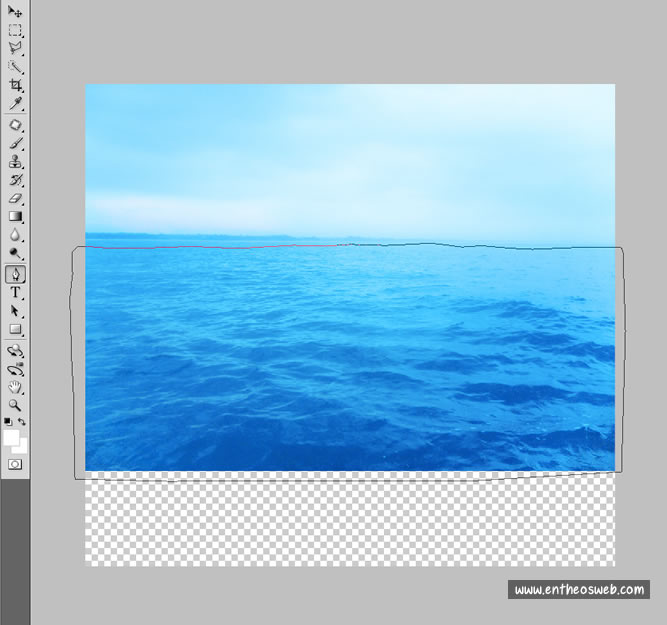Choose the Path Selection arrow tool
The height and width of the screenshot is (625, 667).
click(15, 310)
